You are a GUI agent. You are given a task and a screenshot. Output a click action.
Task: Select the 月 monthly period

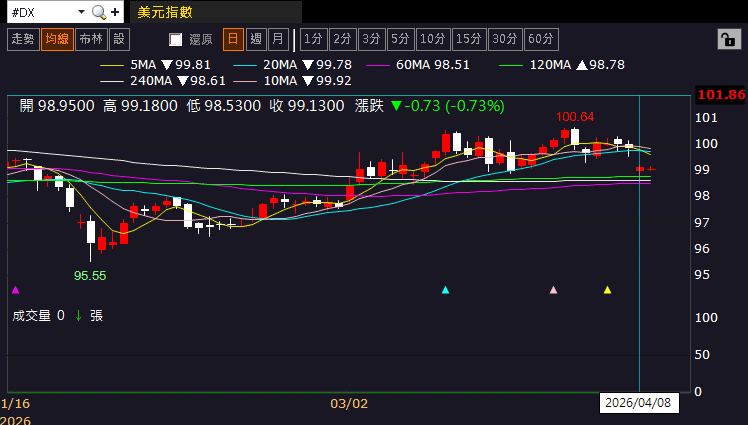tap(279, 39)
